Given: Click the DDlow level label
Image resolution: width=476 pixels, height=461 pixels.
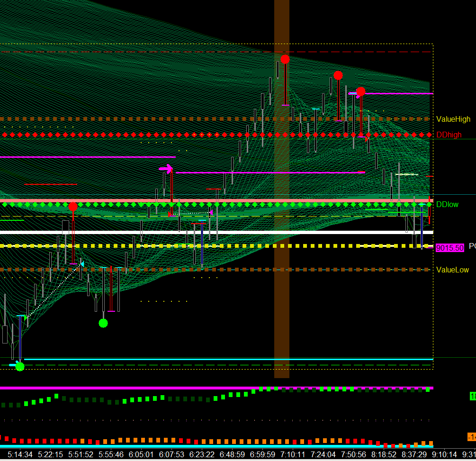Looking at the screenshot, I should [x=447, y=204].
